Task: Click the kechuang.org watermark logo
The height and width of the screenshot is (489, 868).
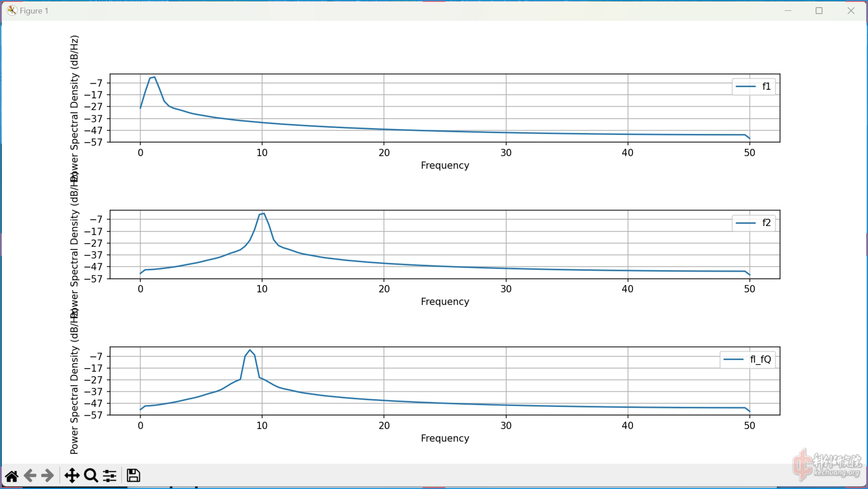Action: [x=827, y=466]
